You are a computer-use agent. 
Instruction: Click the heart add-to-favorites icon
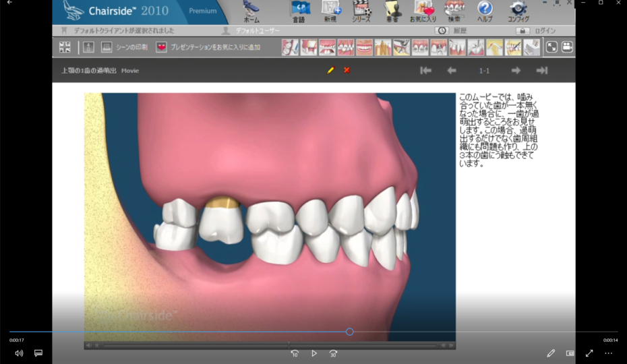161,47
